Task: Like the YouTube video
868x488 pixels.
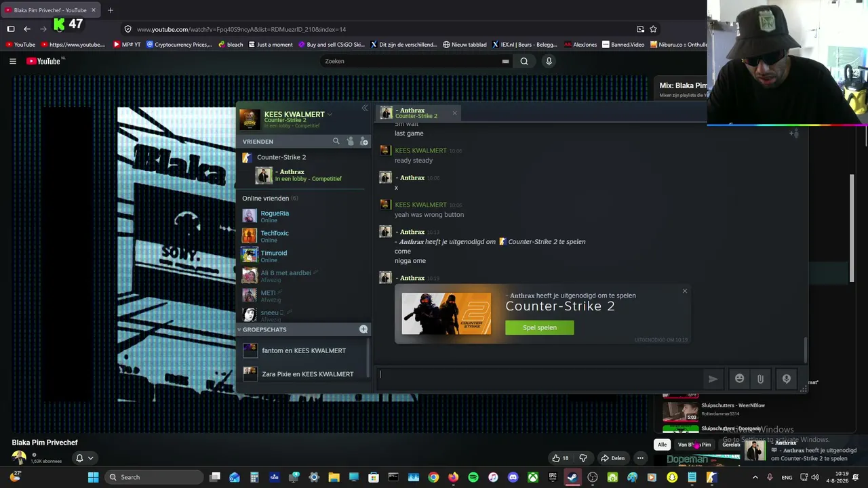Action: [x=560, y=458]
